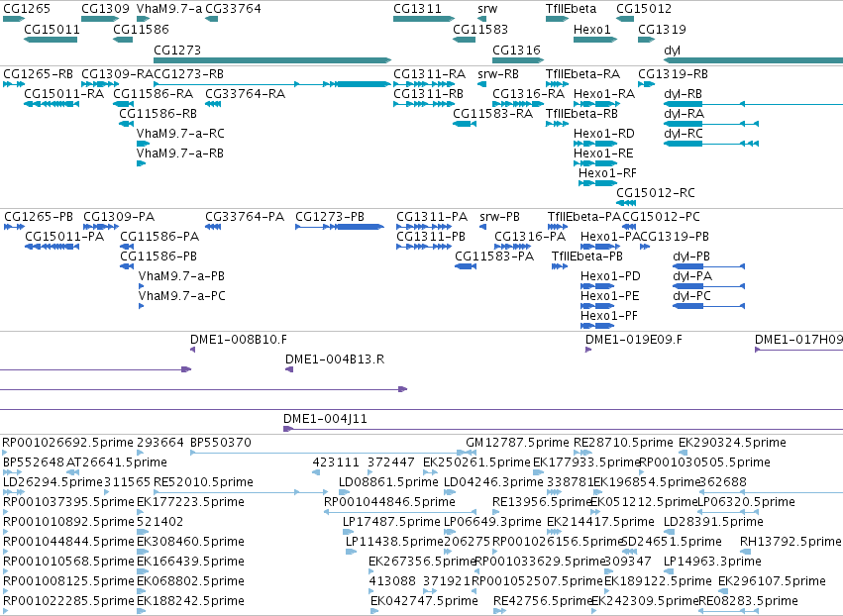This screenshot has height=616, width=843.
Task: Click the CG1316 gene label
Action: click(x=516, y=50)
